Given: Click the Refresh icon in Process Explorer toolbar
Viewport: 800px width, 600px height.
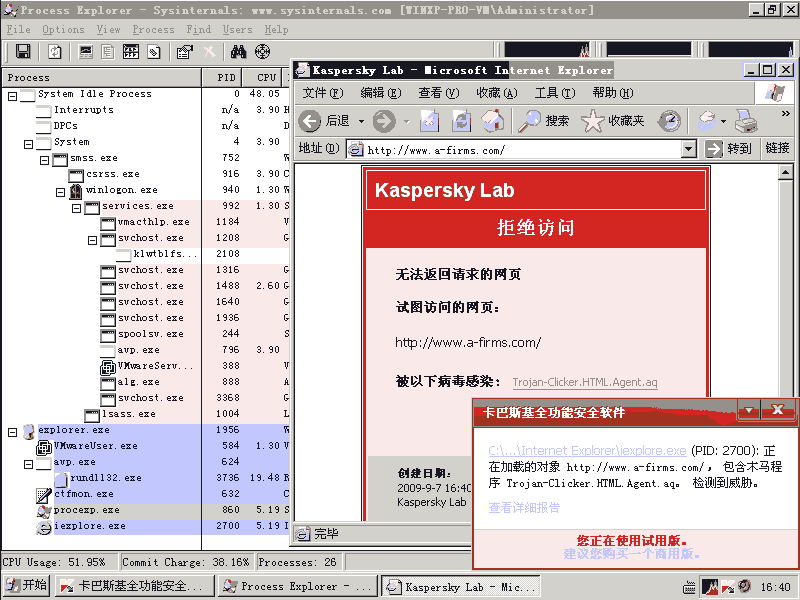Looking at the screenshot, I should [x=55, y=52].
